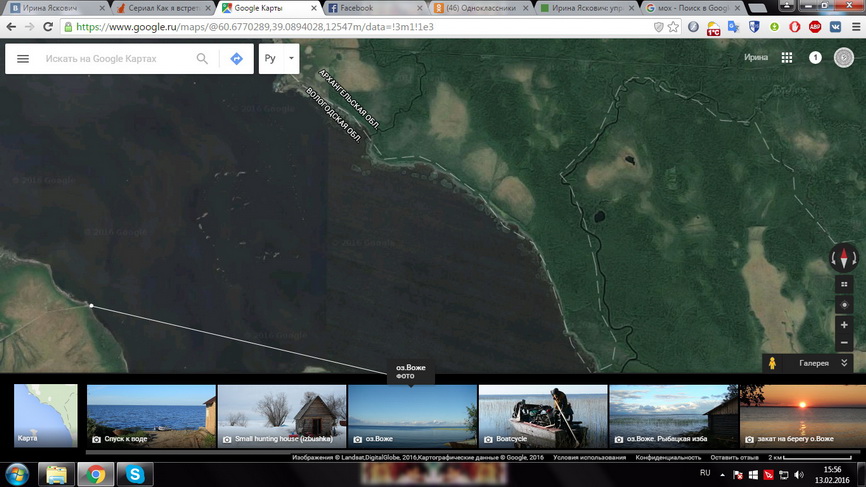Open the 'Boatcycle' photo thumbnail

(x=543, y=416)
